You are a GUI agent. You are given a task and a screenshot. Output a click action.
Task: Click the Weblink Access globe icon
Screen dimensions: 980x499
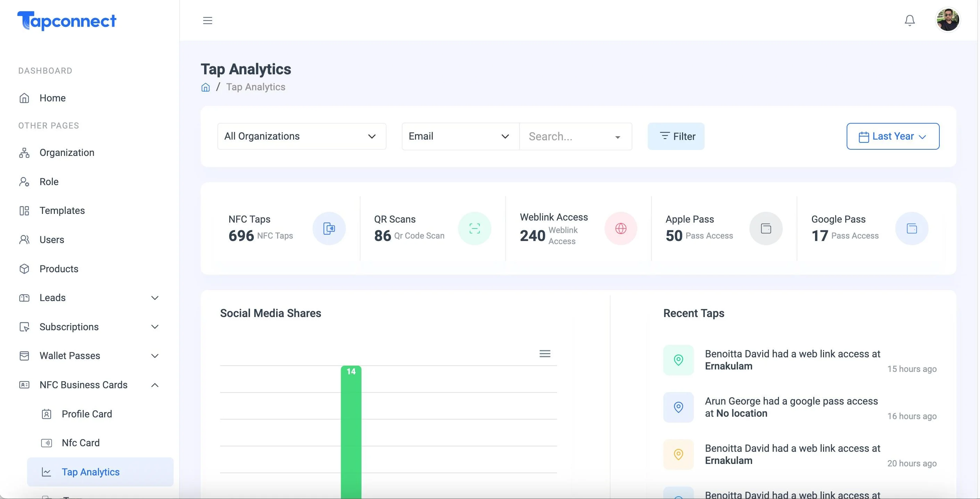tap(621, 228)
